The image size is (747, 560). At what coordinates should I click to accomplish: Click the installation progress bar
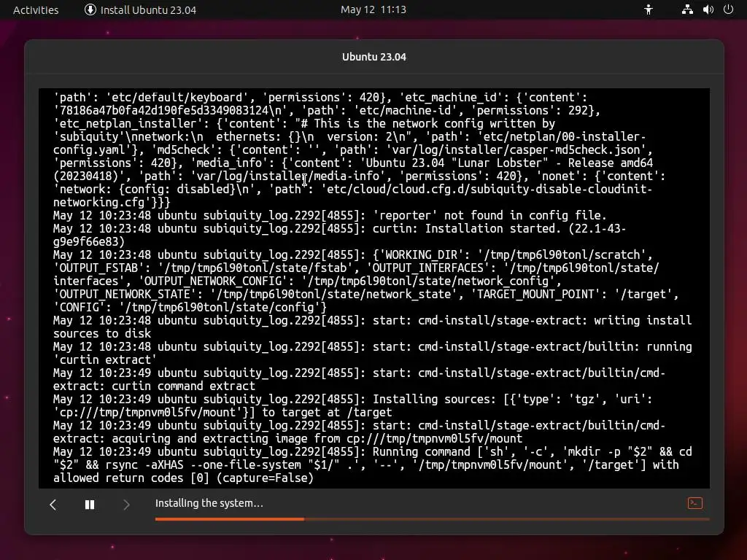432,519
